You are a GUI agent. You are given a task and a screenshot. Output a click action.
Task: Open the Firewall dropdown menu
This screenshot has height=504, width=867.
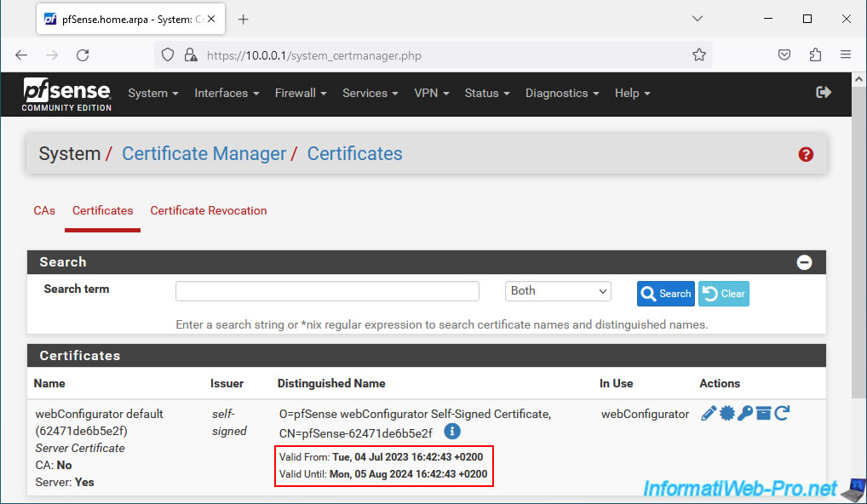pos(301,94)
